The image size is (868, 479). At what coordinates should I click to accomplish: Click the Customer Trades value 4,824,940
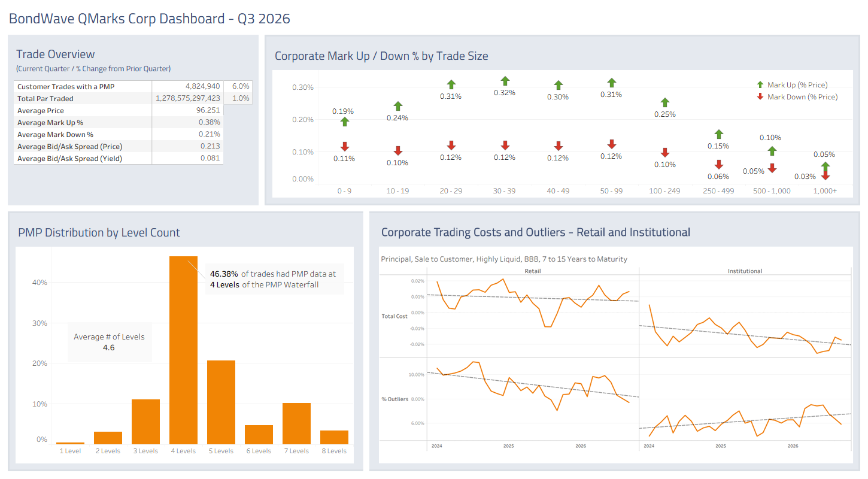pyautogui.click(x=203, y=86)
